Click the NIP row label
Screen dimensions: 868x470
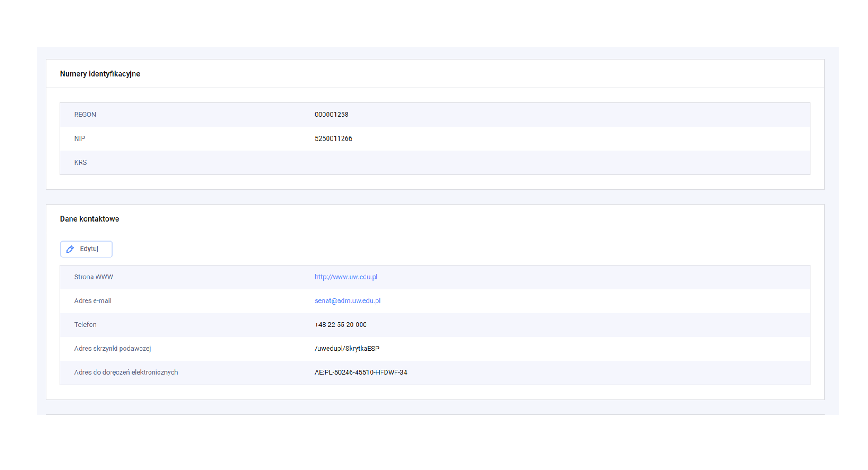tap(80, 139)
